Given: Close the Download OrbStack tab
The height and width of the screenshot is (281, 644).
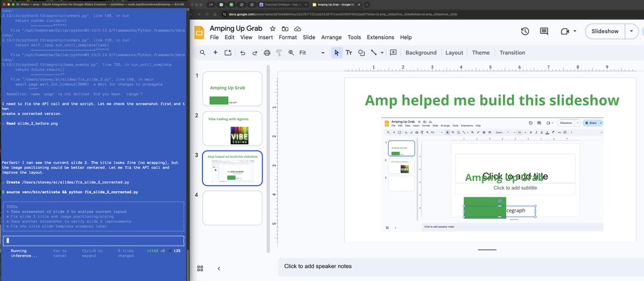Looking at the screenshot, I should 306,4.
